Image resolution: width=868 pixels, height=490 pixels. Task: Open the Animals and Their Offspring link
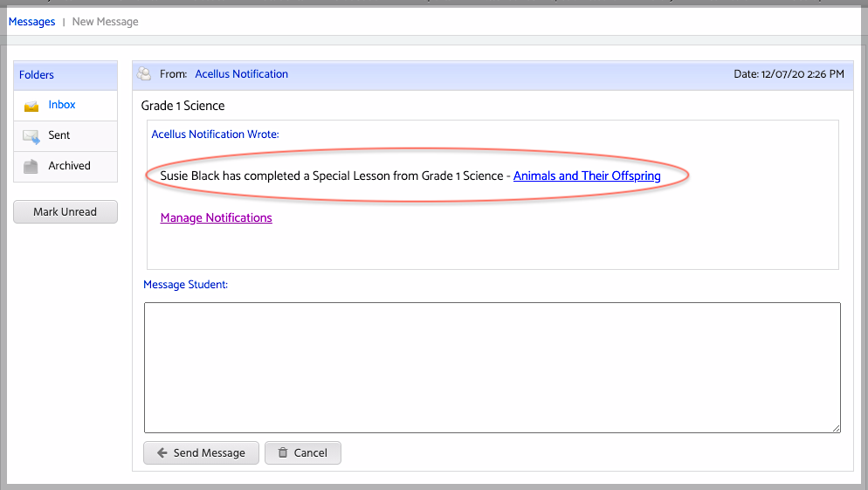click(x=587, y=176)
